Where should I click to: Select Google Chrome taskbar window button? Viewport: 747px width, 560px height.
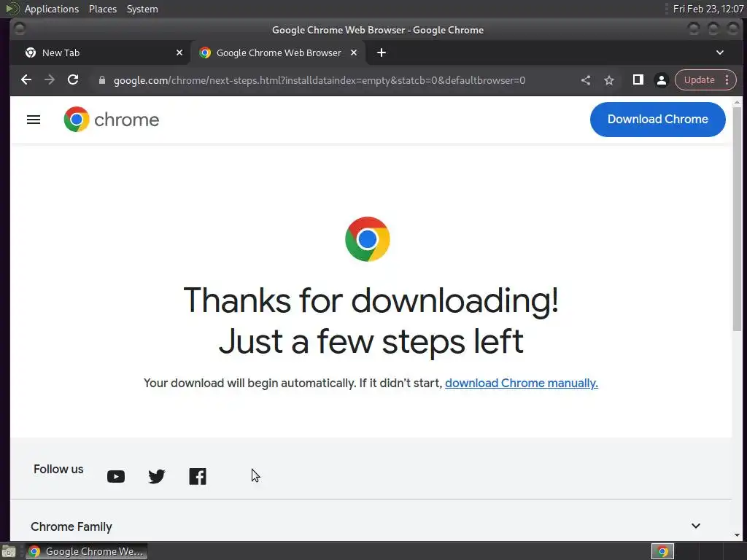pos(86,551)
